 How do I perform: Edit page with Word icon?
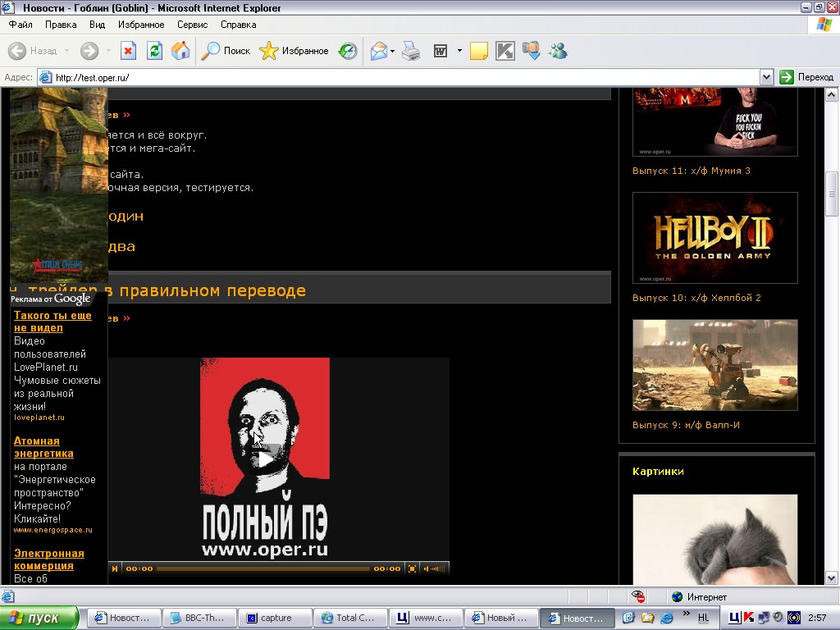(x=441, y=51)
